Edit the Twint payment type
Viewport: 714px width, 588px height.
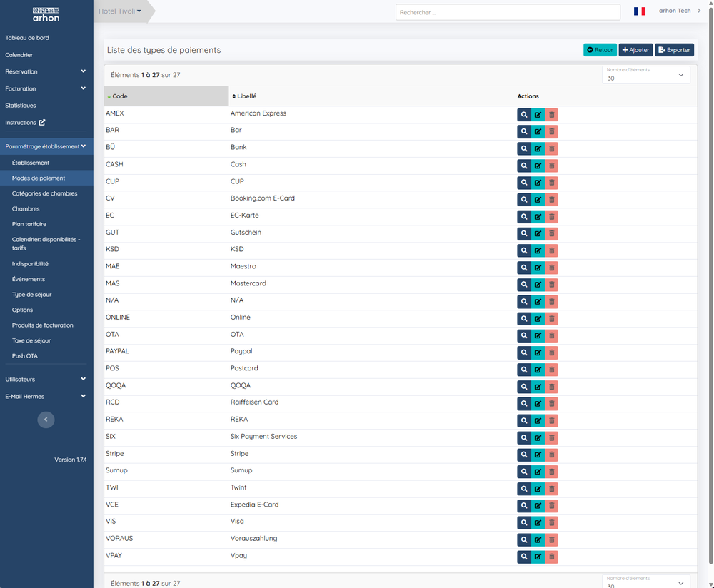(538, 488)
